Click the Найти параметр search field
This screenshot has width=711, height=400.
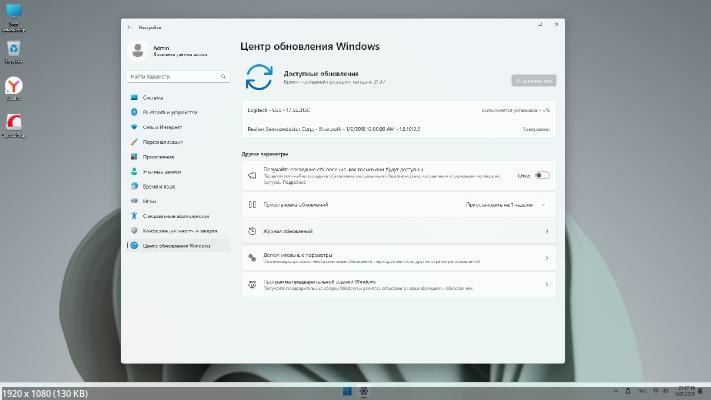(178, 77)
